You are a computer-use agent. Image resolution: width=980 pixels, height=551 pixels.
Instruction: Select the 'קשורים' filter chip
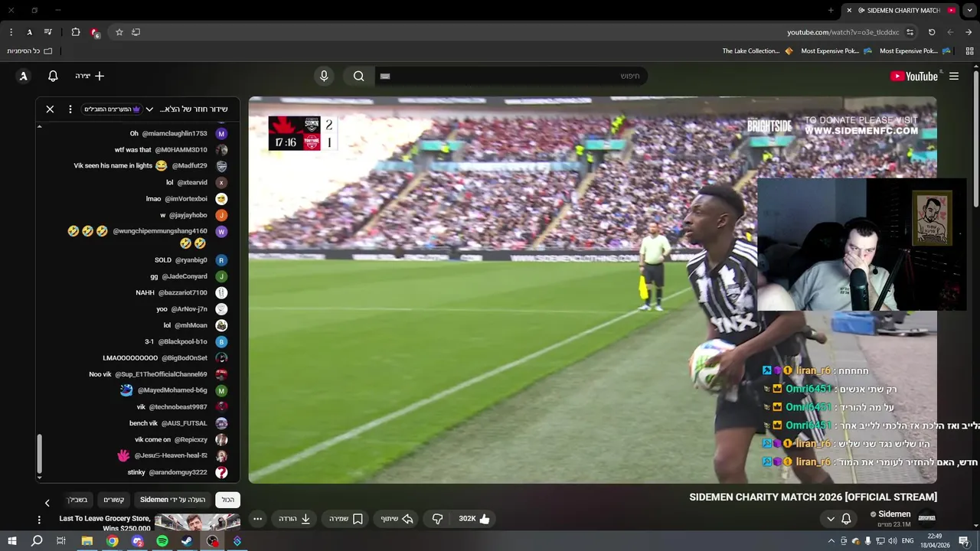114,500
